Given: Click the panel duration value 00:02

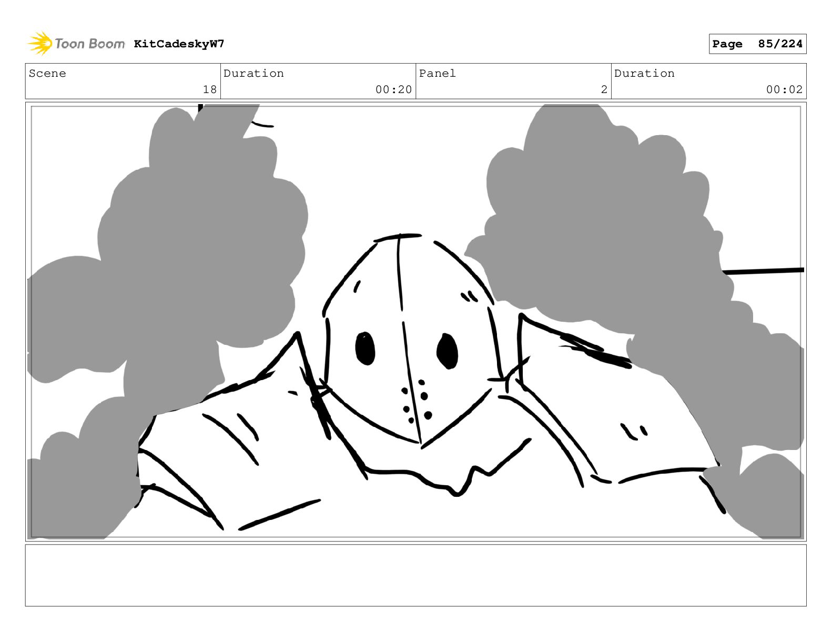Looking at the screenshot, I should coord(784,89).
